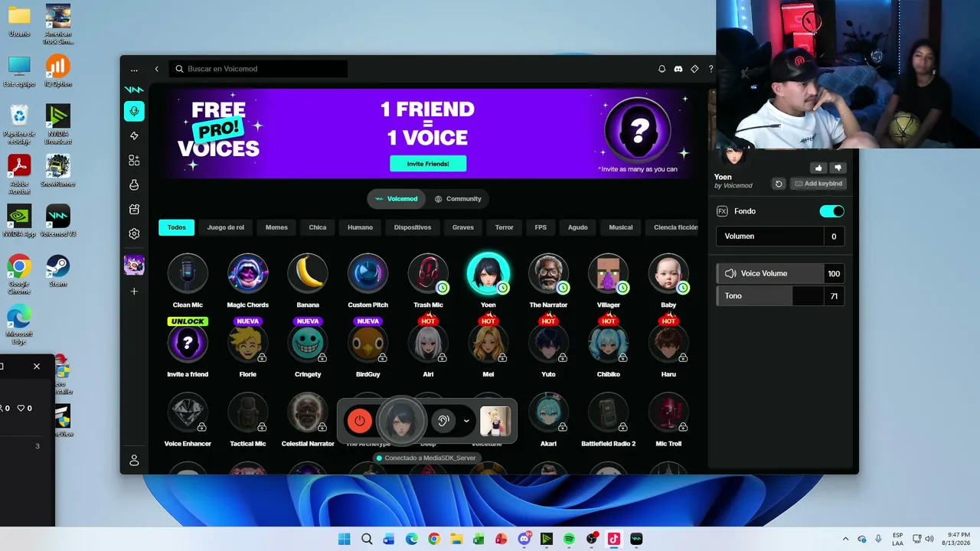The height and width of the screenshot is (551, 980).
Task: Choose the Chibiko voice
Action: pyautogui.click(x=609, y=343)
